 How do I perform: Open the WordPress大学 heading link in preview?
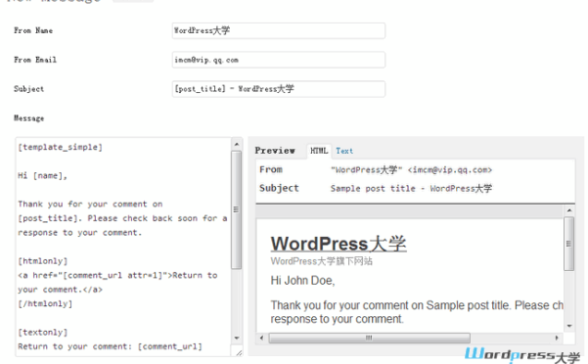pyautogui.click(x=339, y=244)
